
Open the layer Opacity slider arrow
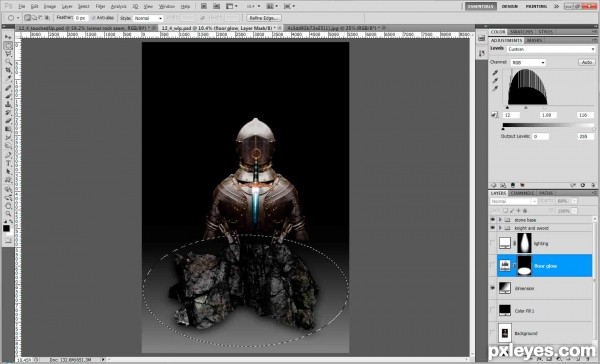tap(574, 201)
